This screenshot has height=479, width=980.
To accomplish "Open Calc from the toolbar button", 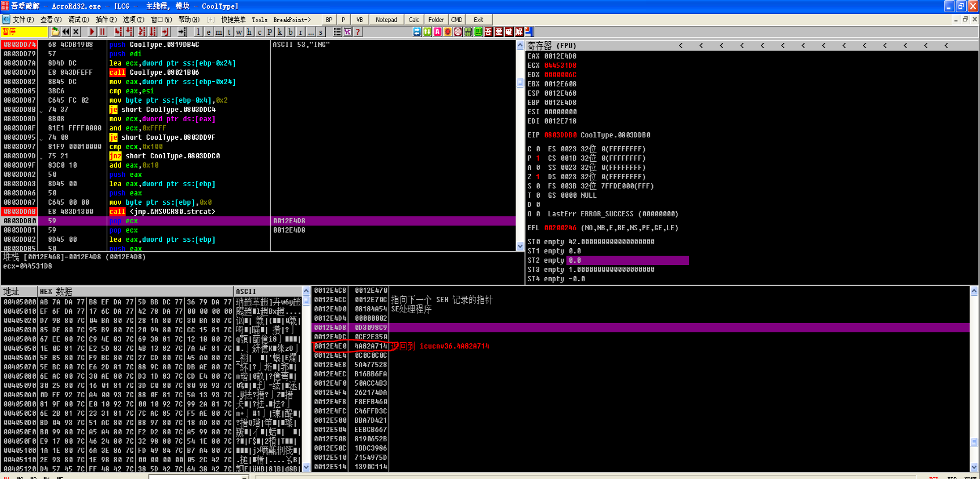I will [x=413, y=20].
